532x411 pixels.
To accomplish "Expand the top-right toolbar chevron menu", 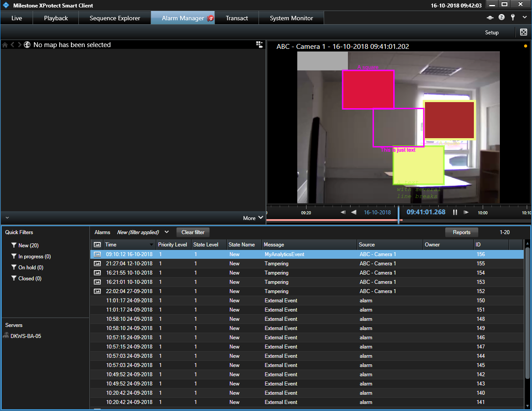I will click(525, 18).
